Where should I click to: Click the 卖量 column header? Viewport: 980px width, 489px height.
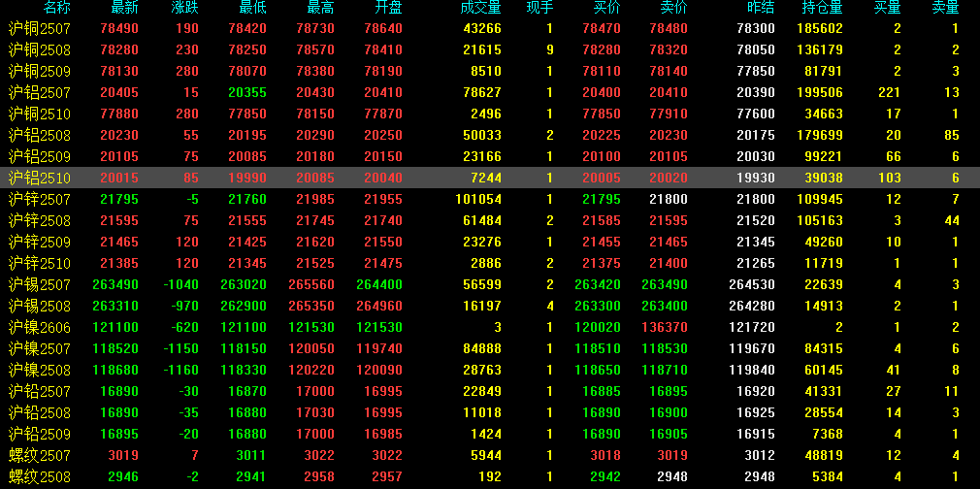point(945,8)
